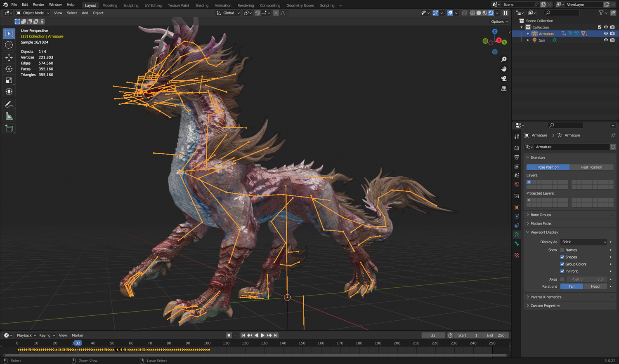This screenshot has width=619, height=364.
Task: Click the Axes Position slider field
Action: (x=586, y=279)
